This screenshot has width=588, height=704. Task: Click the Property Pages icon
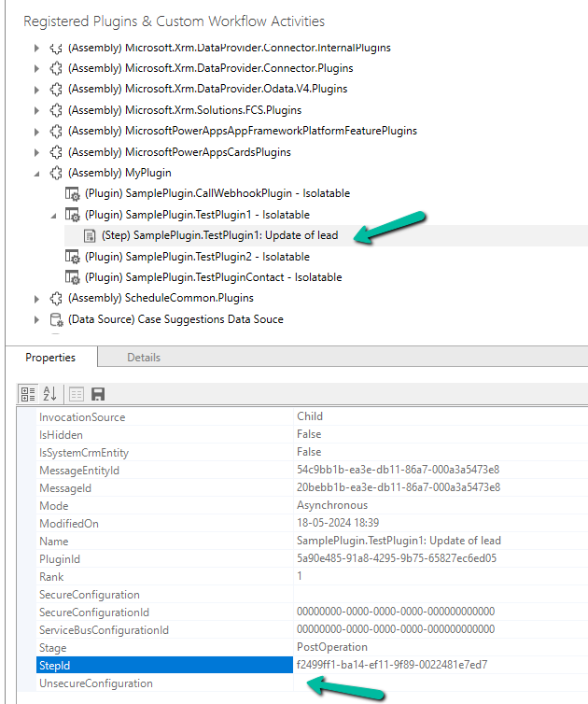click(77, 394)
